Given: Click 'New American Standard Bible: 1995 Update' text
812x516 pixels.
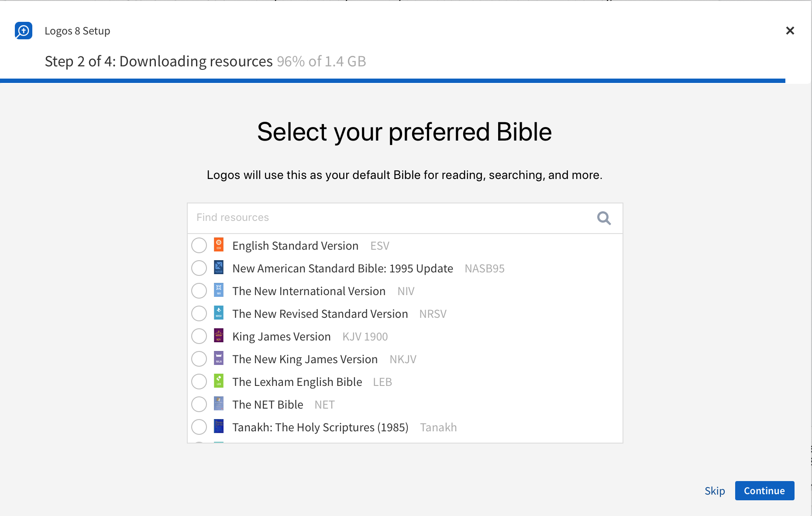Looking at the screenshot, I should point(343,268).
